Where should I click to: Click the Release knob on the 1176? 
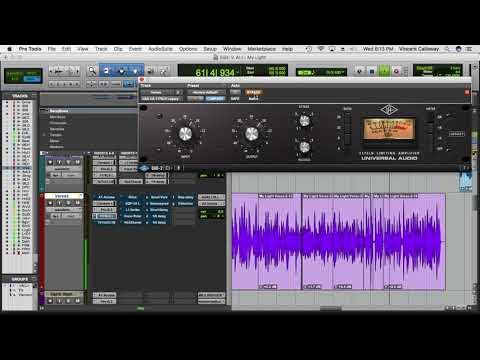coord(304,146)
